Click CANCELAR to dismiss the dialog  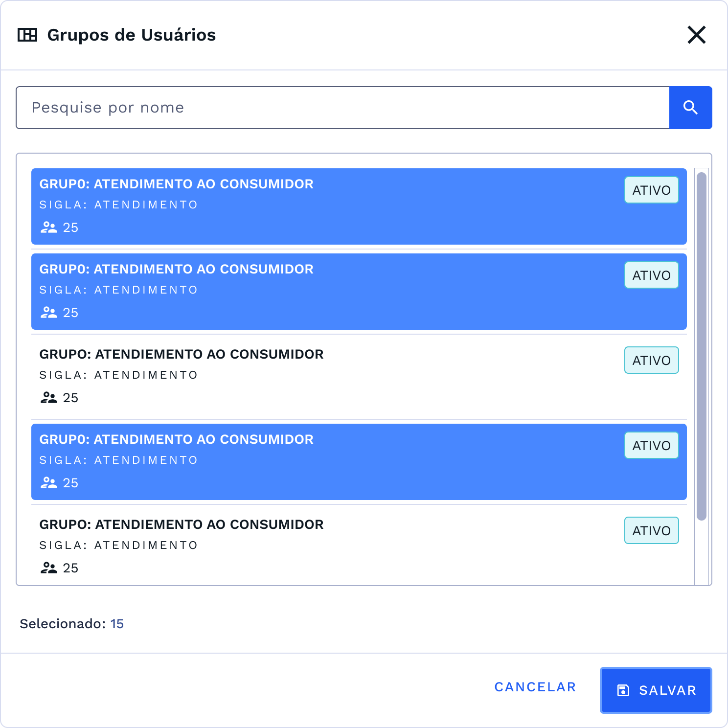click(x=535, y=687)
